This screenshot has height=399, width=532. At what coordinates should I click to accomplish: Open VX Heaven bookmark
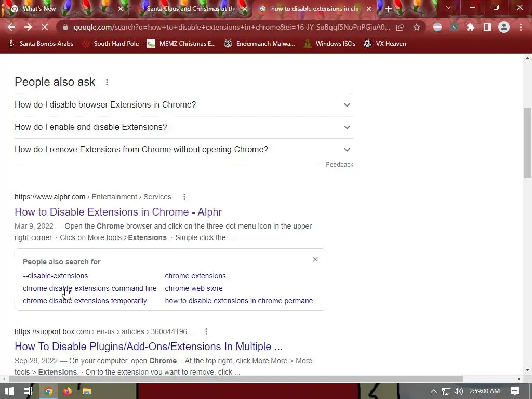(x=385, y=44)
